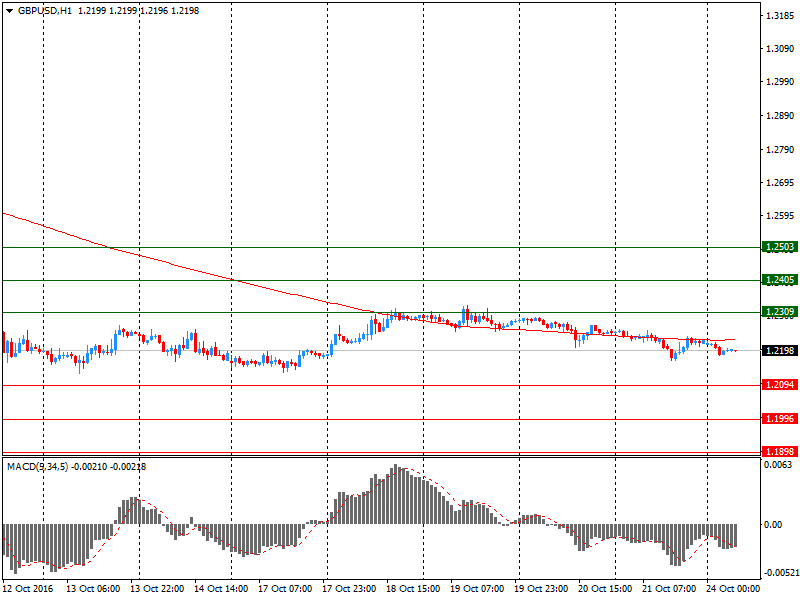The image size is (800, 600).
Task: Click the 13 Oct 22:00 time axis label
Action: click(x=157, y=589)
